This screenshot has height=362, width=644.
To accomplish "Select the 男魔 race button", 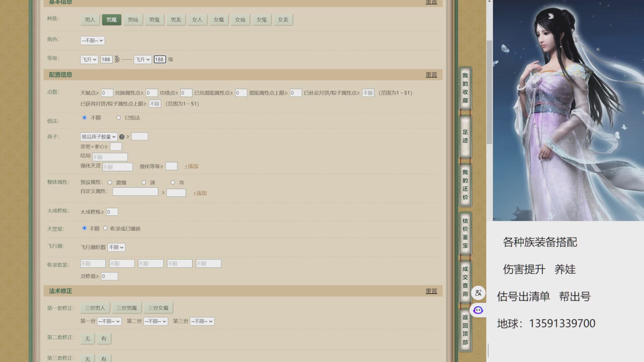I will pos(111,20).
